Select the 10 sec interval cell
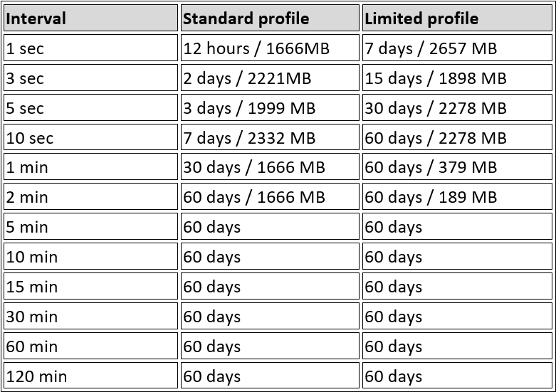556x392 pixels. [x=90, y=138]
